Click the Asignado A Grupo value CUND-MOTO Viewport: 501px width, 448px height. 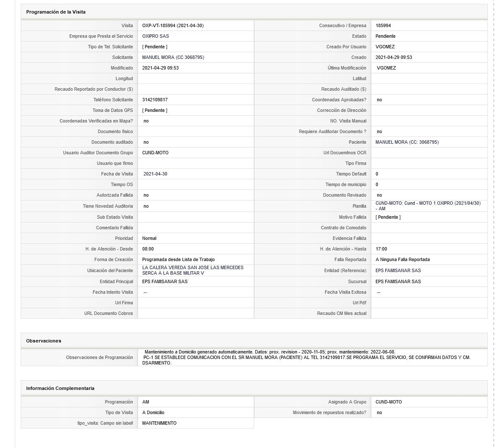(388, 402)
